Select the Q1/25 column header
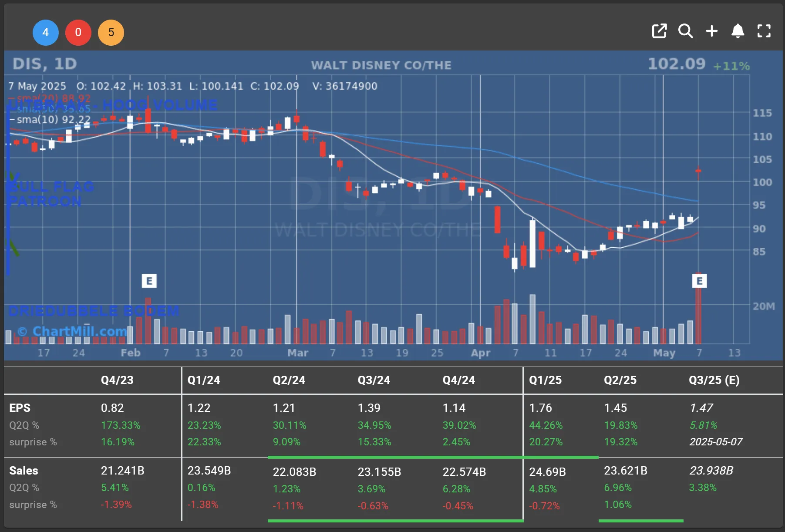Screen dimensions: 785x532 (545, 380)
